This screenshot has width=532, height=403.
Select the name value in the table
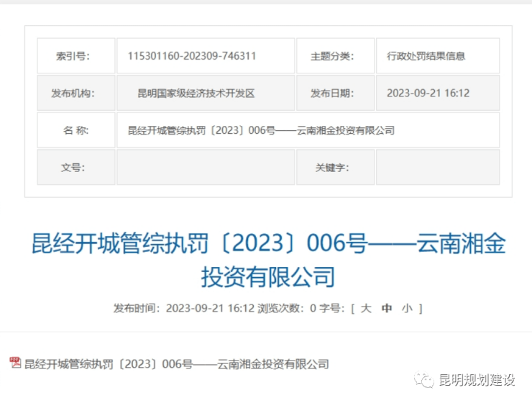click(x=261, y=130)
